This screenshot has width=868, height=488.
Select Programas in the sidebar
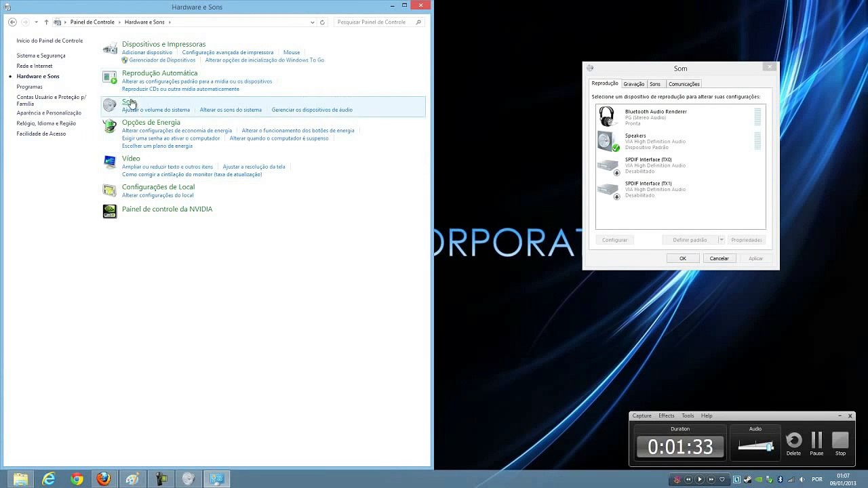[29, 87]
